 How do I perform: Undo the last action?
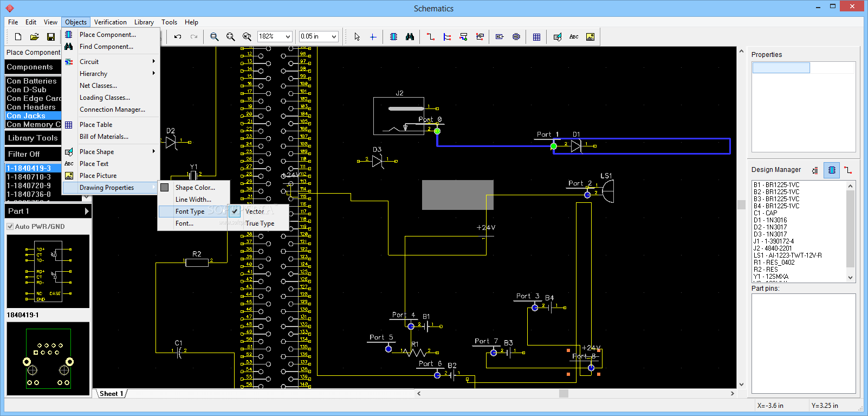pos(178,37)
